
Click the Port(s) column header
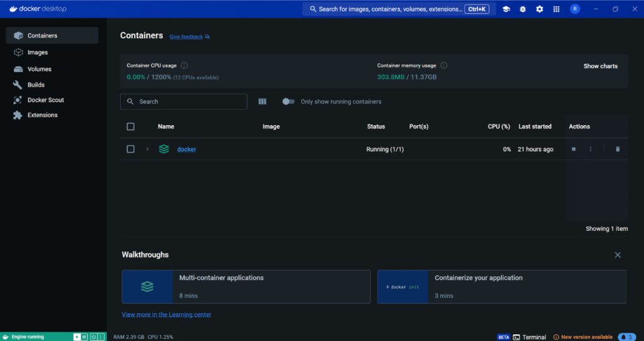[x=418, y=126]
